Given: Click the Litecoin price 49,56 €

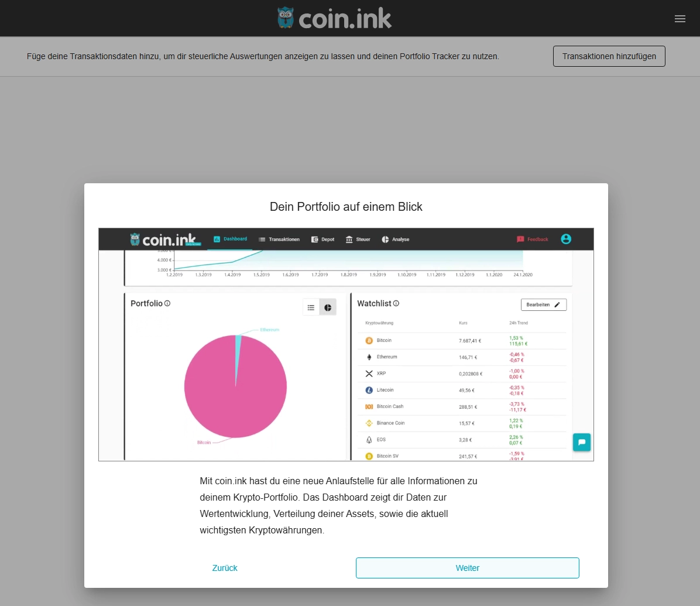Looking at the screenshot, I should click(x=466, y=391).
